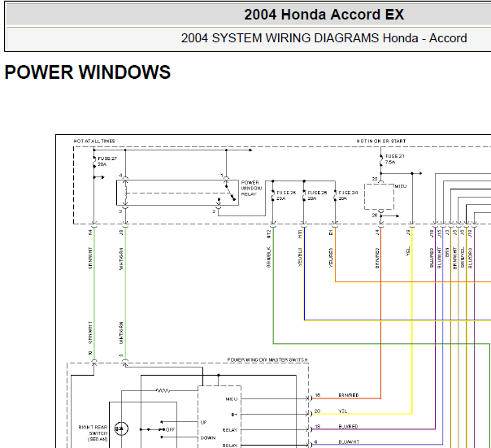Screen dimensions: 491x448
Task: Click the "YEL/RED" vertical wire label
Action: click(331, 258)
